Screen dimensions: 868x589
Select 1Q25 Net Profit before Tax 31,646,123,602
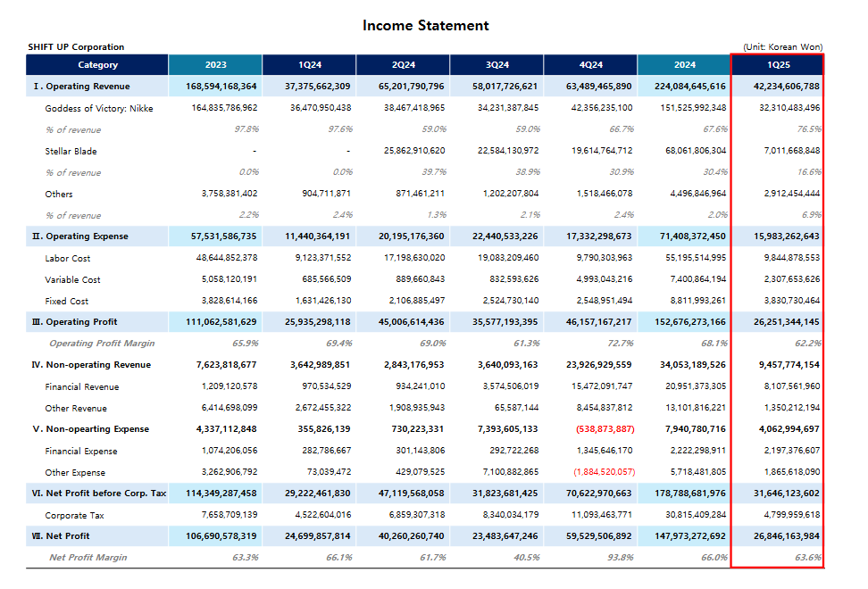[x=786, y=494]
